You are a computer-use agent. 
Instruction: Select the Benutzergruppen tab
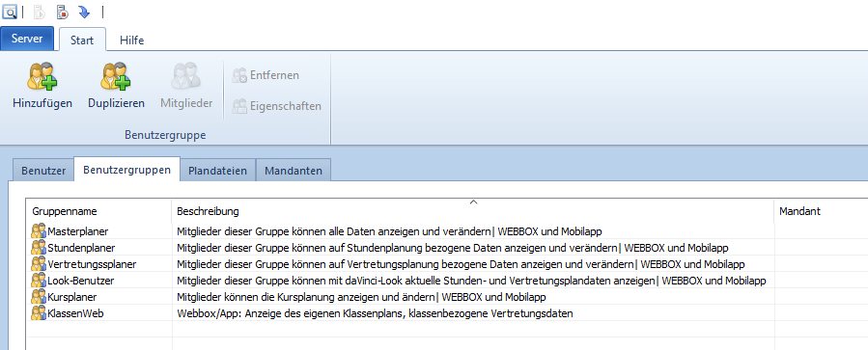coord(126,170)
